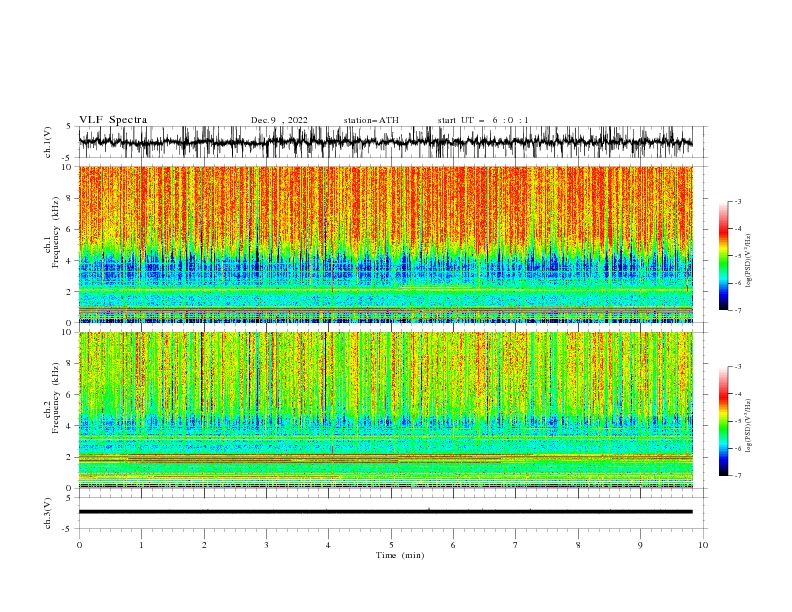Click the ch.2 spectrogram color scale bar
The height and width of the screenshot is (612, 792).
coord(723,421)
